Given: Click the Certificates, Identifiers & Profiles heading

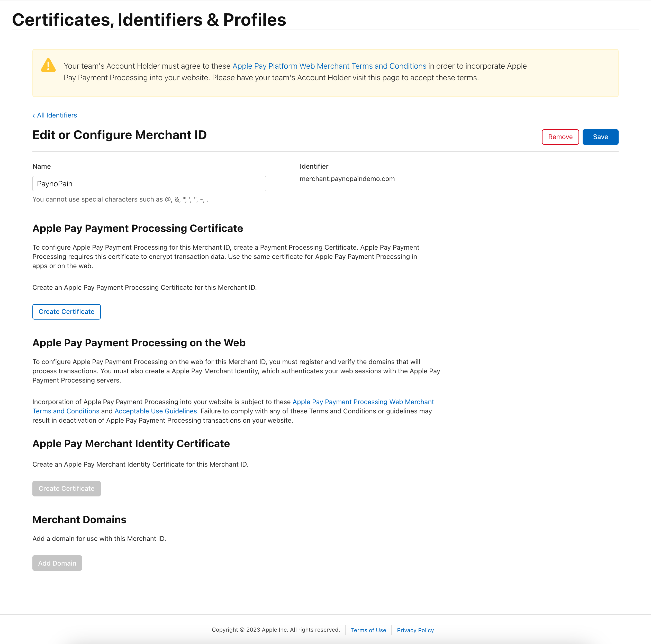Looking at the screenshot, I should click(x=149, y=20).
